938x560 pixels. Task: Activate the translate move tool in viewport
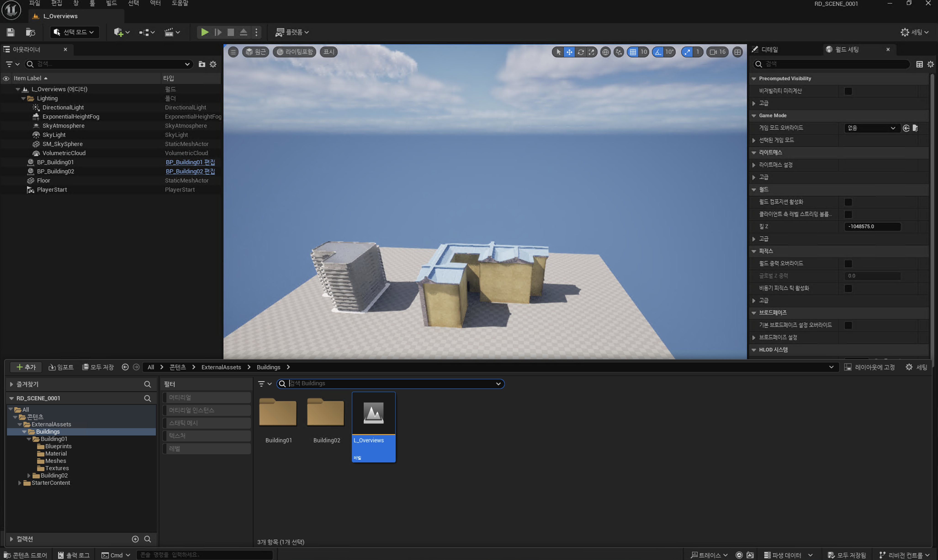coord(569,52)
